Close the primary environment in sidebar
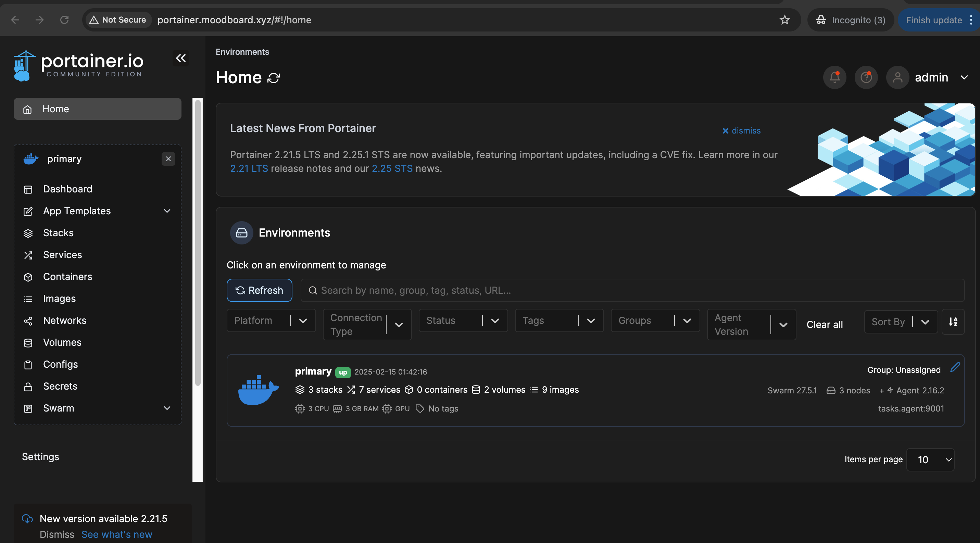Viewport: 980px width, 543px height. tap(168, 159)
